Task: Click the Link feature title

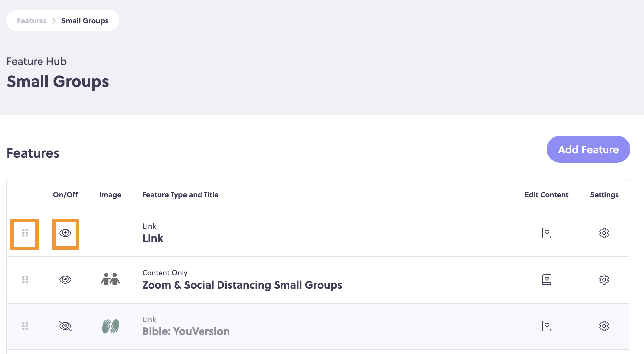Action: click(153, 238)
